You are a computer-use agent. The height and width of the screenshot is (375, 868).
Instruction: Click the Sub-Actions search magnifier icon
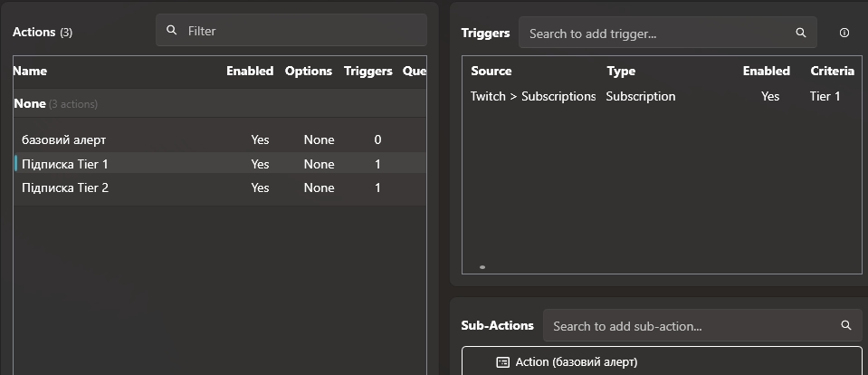(x=846, y=325)
